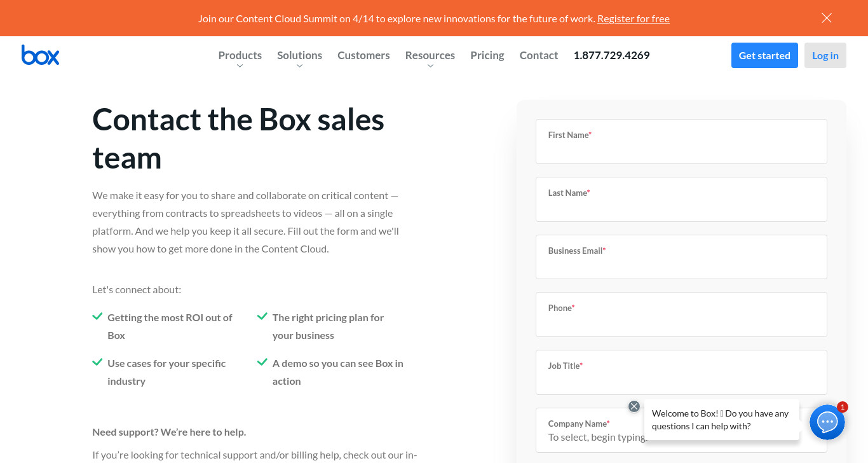The height and width of the screenshot is (463, 868).
Task: Click the Box logo
Action: 40,55
